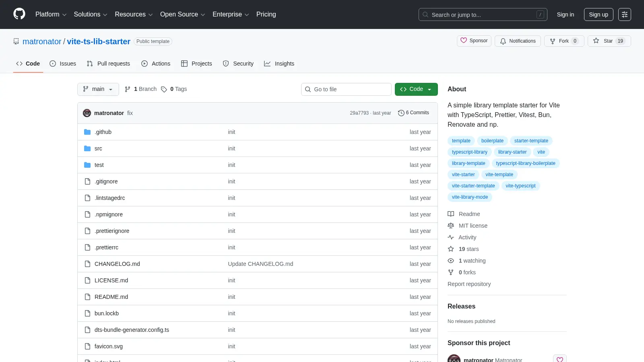Screen dimensions: 644x362
Task: Click the book icon beside Readme
Action: [x=451, y=214]
